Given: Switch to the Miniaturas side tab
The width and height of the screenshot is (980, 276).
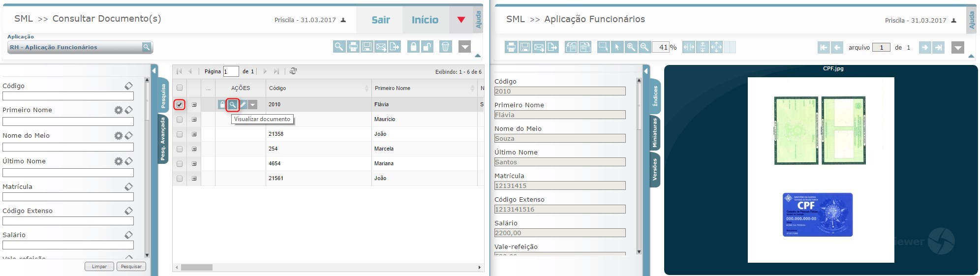Looking at the screenshot, I should (x=655, y=133).
